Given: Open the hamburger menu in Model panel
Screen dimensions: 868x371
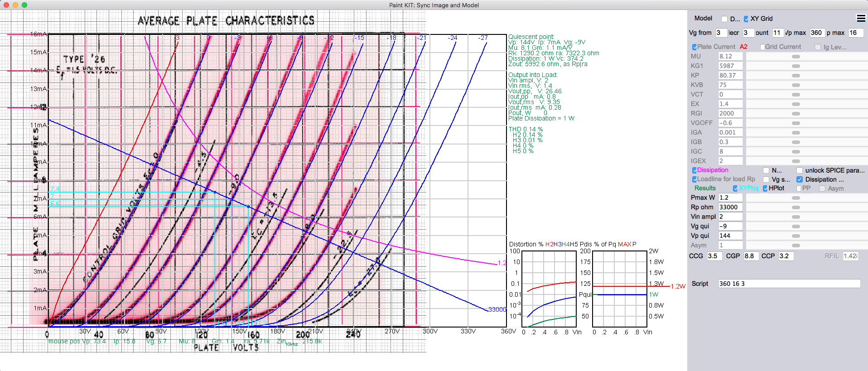Looking at the screenshot, I should click(861, 18).
